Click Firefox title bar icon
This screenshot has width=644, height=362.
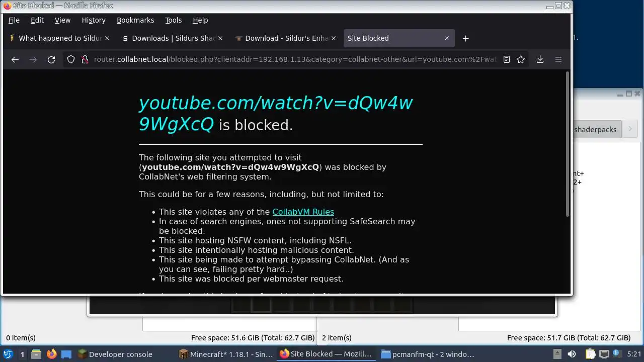[7, 6]
